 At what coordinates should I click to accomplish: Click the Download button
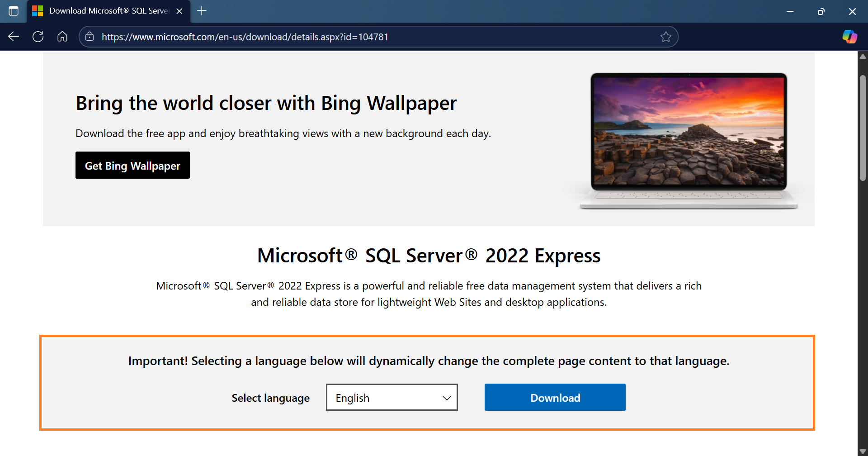[555, 397]
